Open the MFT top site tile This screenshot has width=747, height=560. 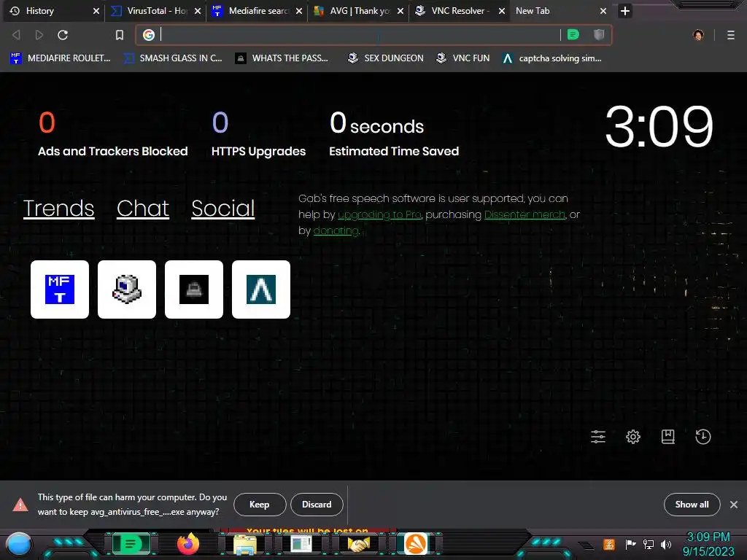point(60,289)
